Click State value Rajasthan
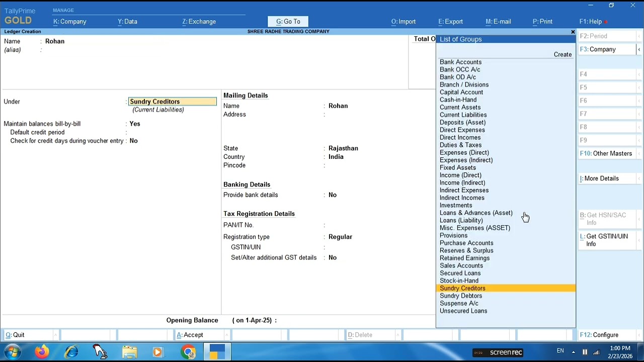 coord(343,148)
